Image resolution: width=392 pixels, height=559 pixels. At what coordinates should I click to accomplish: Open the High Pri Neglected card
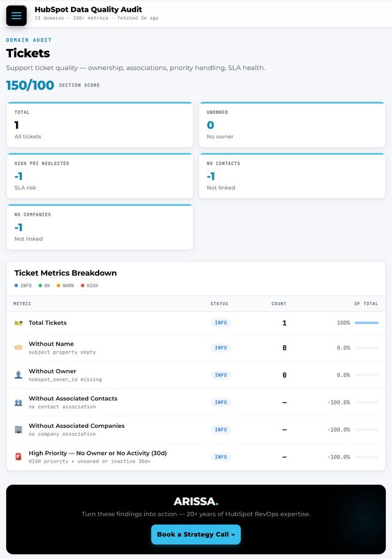tap(100, 176)
